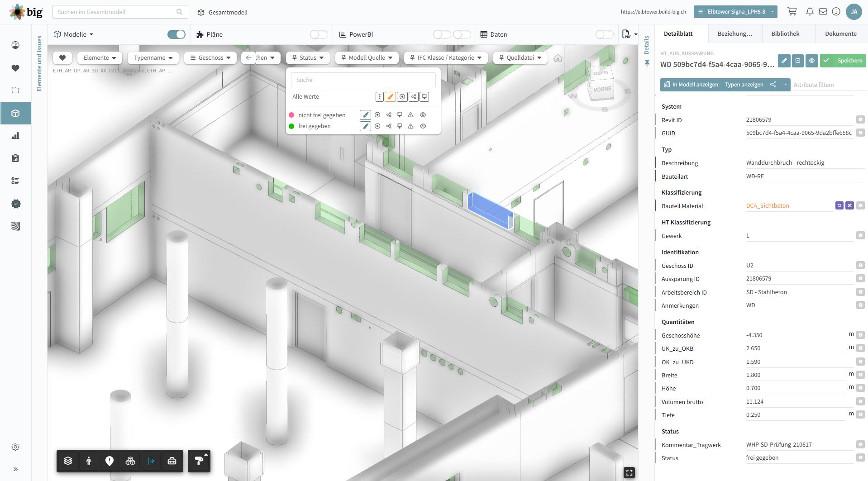Enter fullscreen for the 3D viewer

(x=629, y=472)
